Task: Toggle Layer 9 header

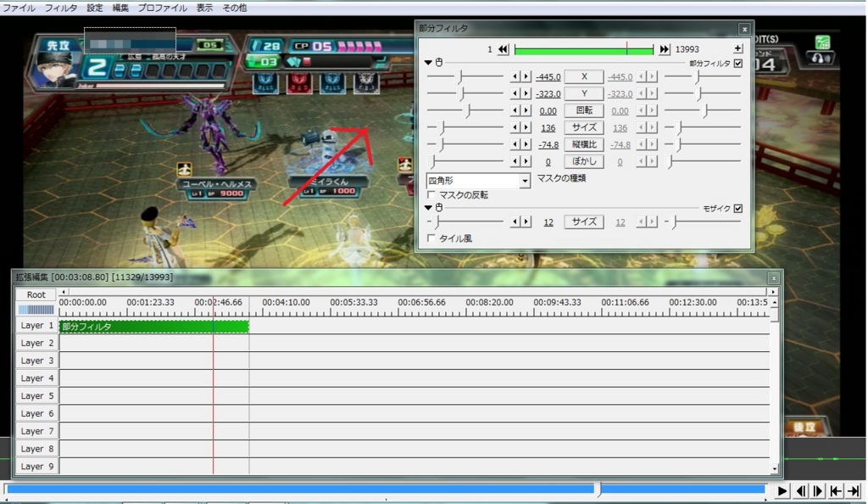Action: coord(37,467)
